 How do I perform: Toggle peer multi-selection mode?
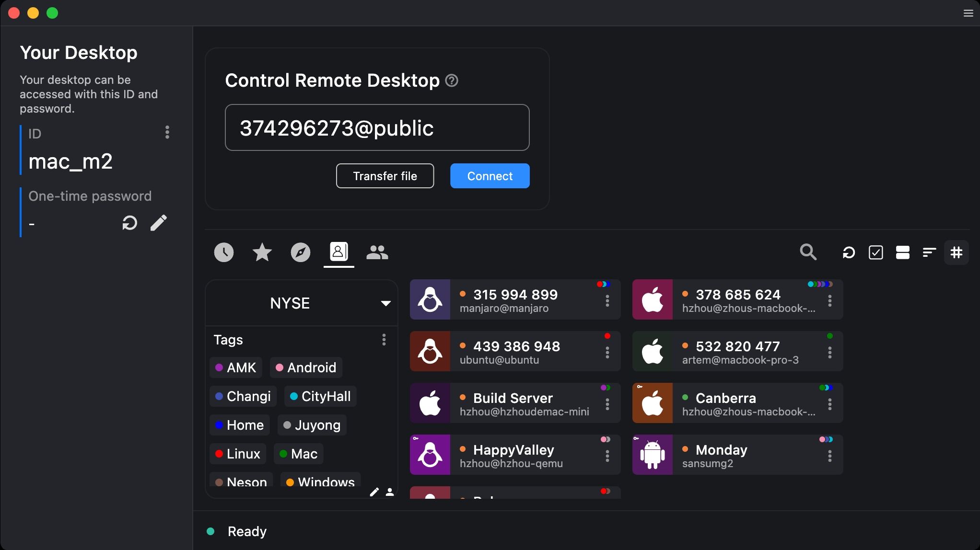(876, 252)
